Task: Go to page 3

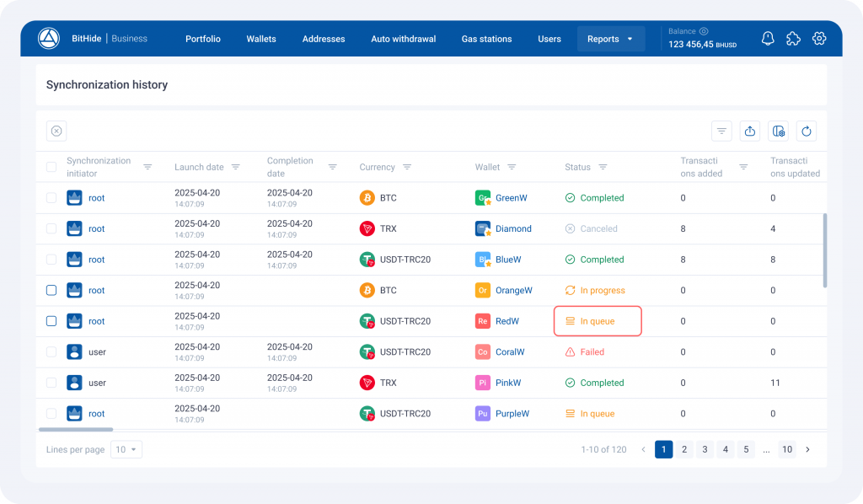Action: (705, 449)
